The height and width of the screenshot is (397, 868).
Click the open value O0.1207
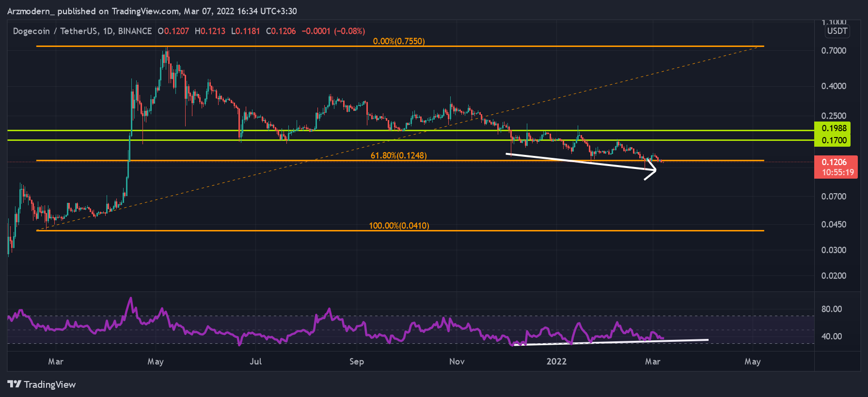174,31
